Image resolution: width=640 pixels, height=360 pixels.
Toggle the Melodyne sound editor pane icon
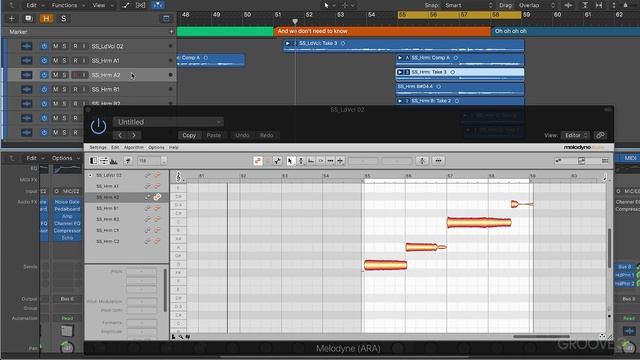tap(114, 161)
